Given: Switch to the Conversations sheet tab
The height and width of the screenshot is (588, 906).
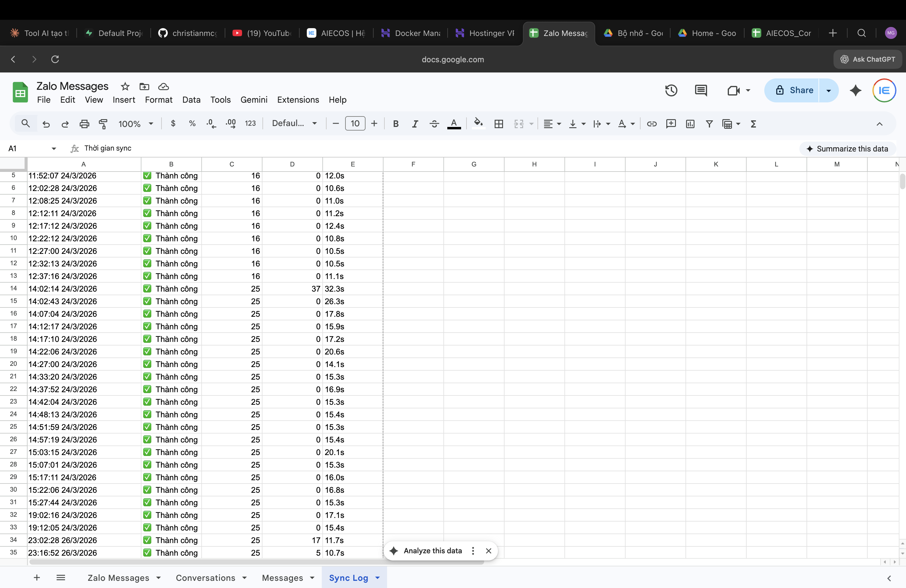Looking at the screenshot, I should (x=206, y=578).
